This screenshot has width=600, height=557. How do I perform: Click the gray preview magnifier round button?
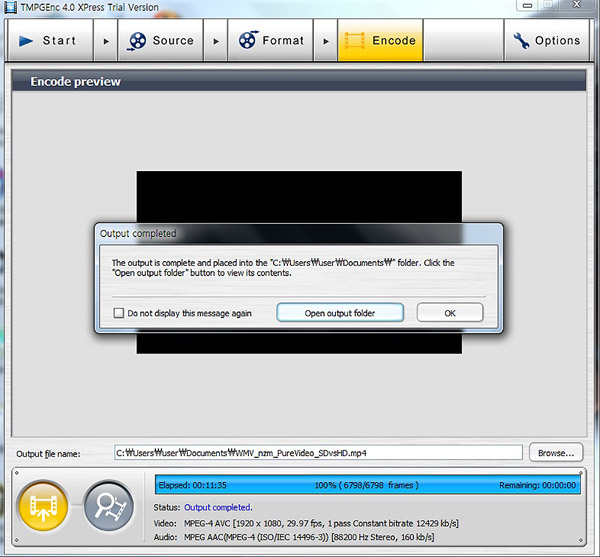click(109, 506)
